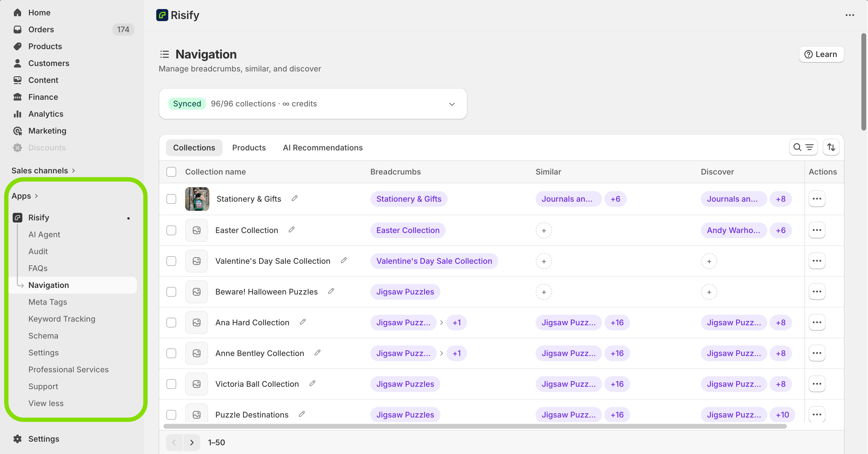Add similar collection for Valentine's Day Sale Collection
Viewport: 868px width, 454px height.
coord(543,261)
